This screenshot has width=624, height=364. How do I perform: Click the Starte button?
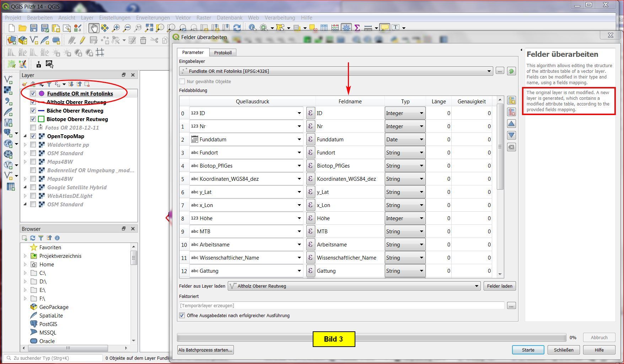click(x=528, y=350)
